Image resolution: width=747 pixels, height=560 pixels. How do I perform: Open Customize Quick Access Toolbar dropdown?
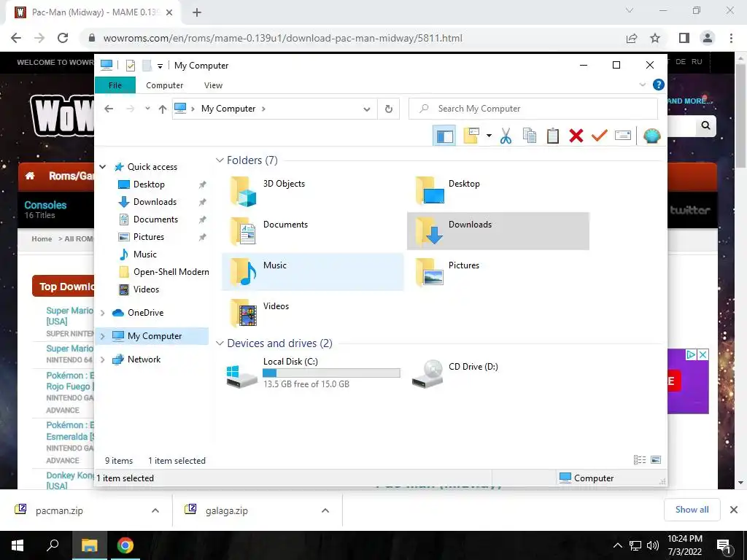pos(160,66)
